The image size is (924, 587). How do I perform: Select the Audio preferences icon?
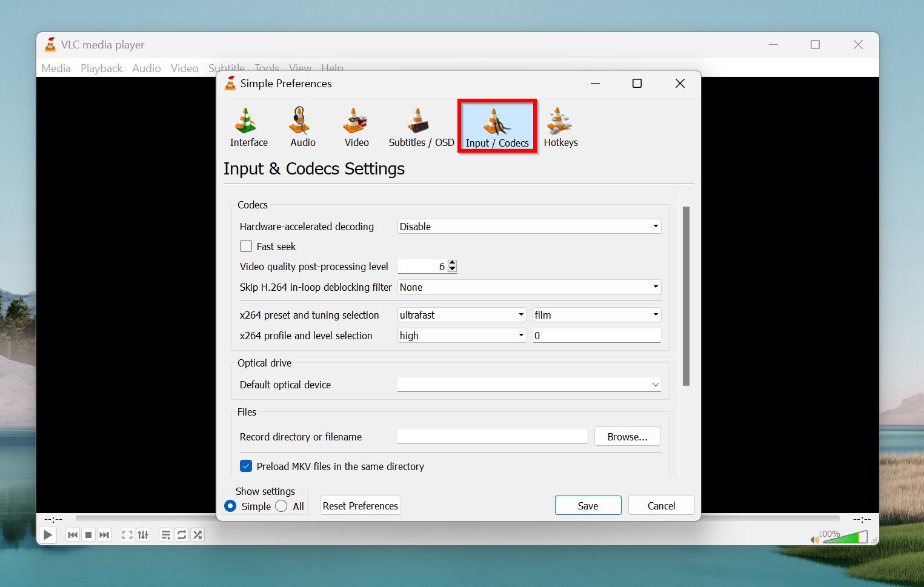point(302,126)
